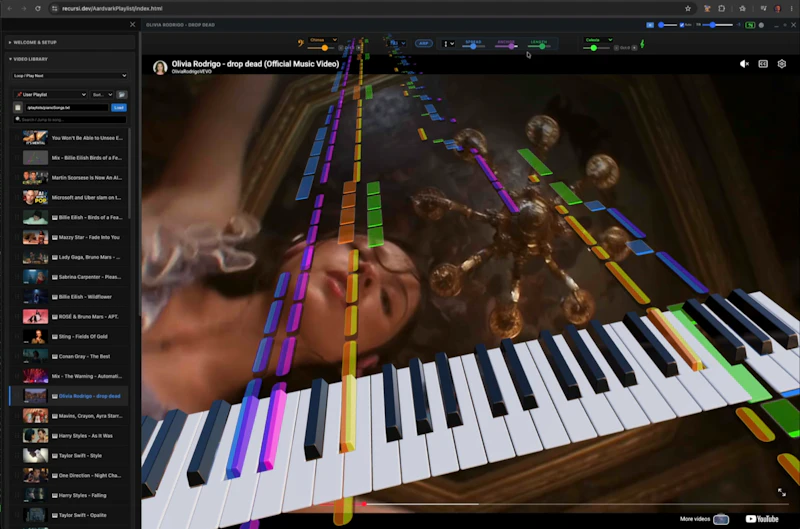Select Mazzy Star - Fade Into You

68,237
